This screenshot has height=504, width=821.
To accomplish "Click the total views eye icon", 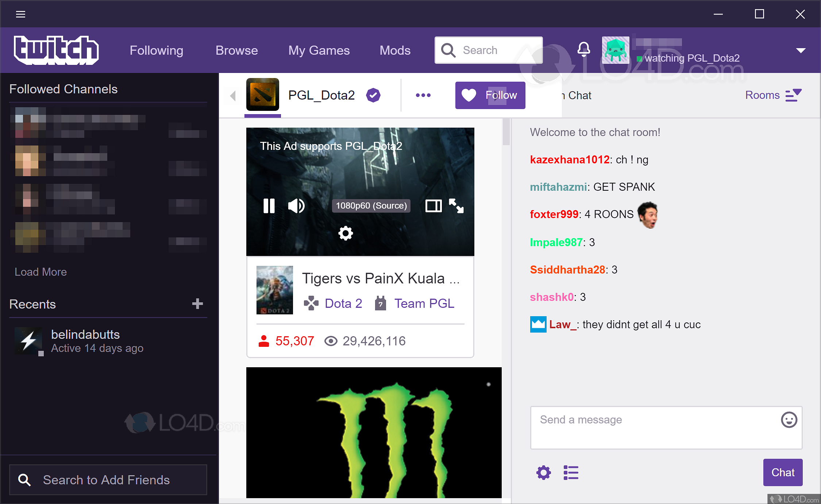I will click(x=331, y=341).
